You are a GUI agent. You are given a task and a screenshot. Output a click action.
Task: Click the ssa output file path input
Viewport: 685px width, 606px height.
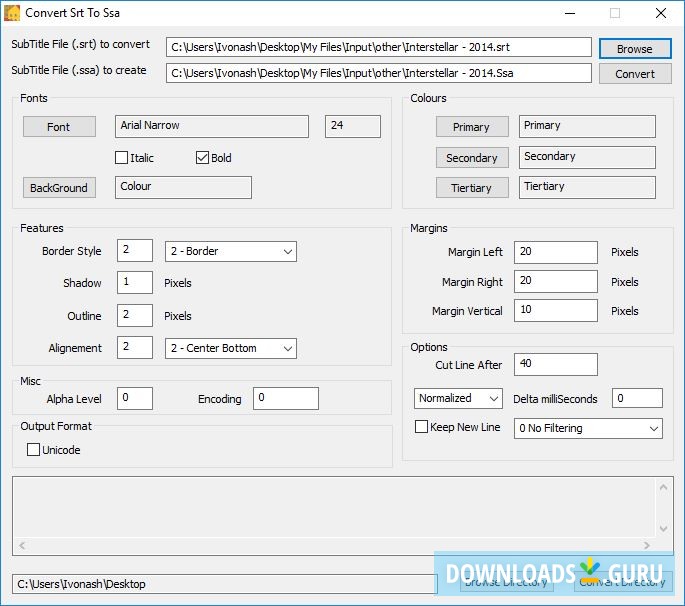click(379, 73)
